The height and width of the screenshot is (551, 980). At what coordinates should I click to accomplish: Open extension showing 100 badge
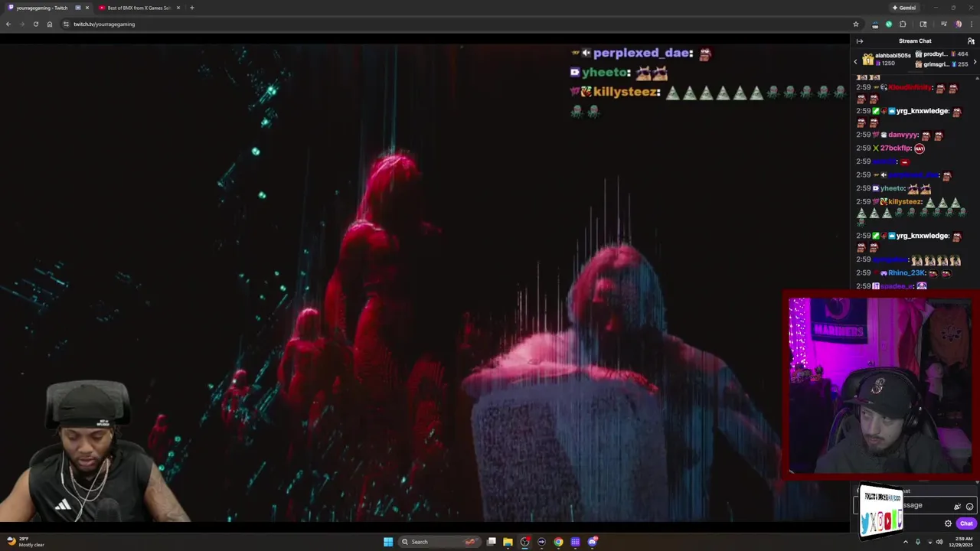[875, 24]
